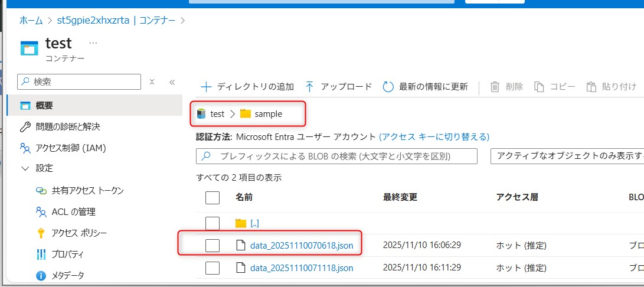Click the upload arrow icon
This screenshot has width=644, height=287.
click(310, 87)
